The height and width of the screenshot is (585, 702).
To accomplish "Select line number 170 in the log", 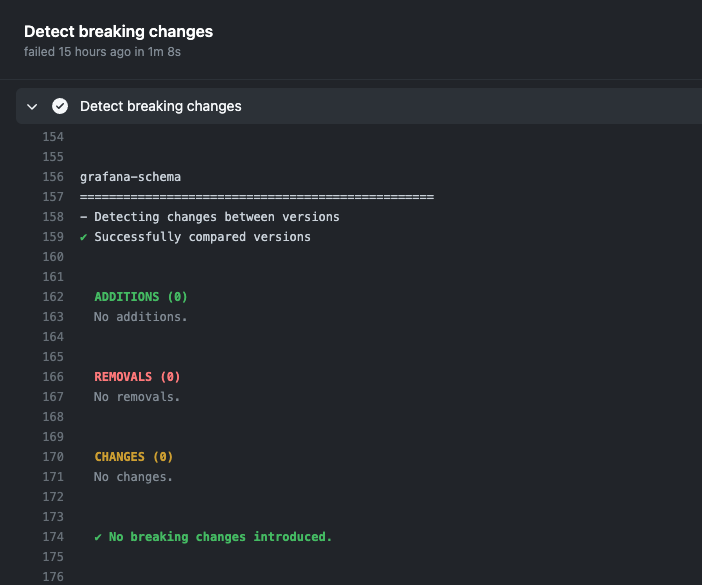I will tap(52, 457).
